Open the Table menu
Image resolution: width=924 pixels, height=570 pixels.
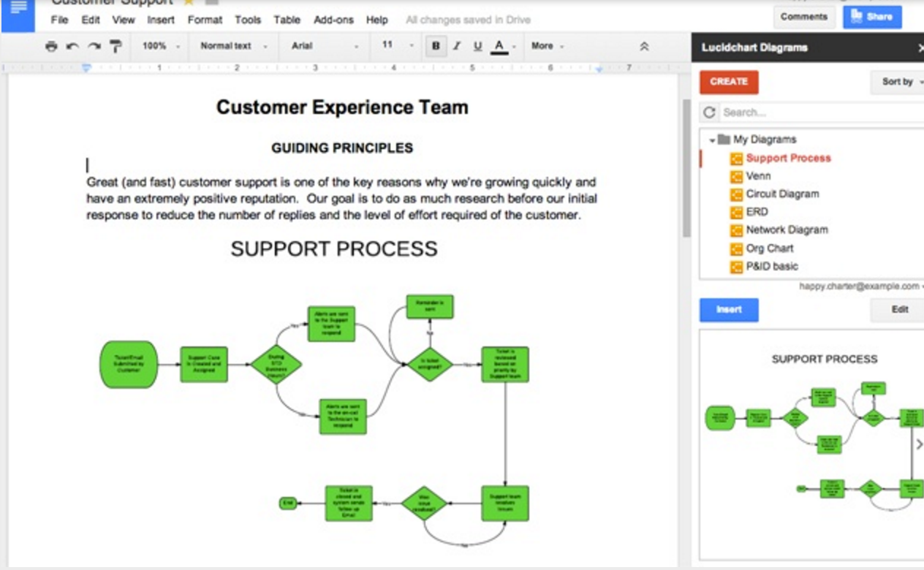coord(287,20)
